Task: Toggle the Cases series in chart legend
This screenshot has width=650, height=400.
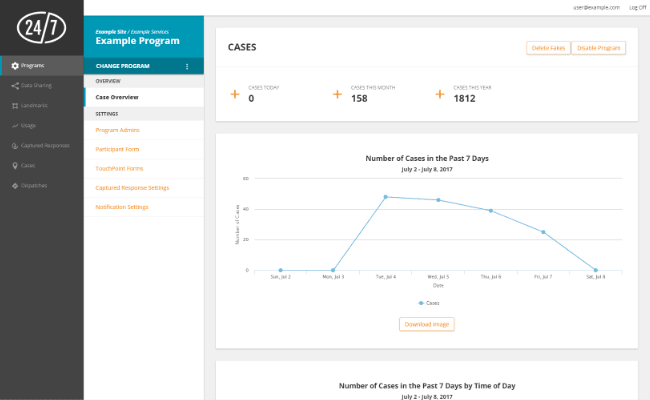Action: click(426, 302)
